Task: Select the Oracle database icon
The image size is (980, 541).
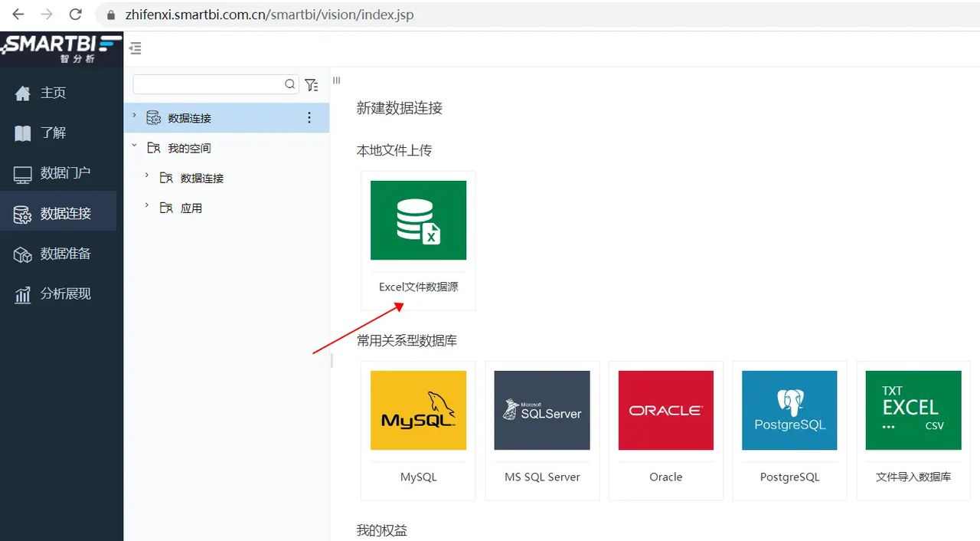Action: [x=665, y=410]
